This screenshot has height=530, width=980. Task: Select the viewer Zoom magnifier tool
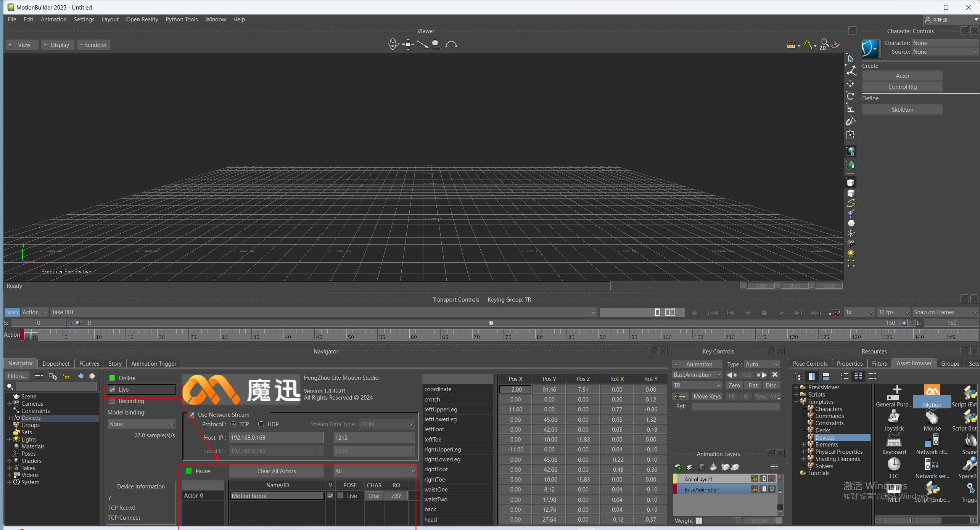[x=436, y=45]
